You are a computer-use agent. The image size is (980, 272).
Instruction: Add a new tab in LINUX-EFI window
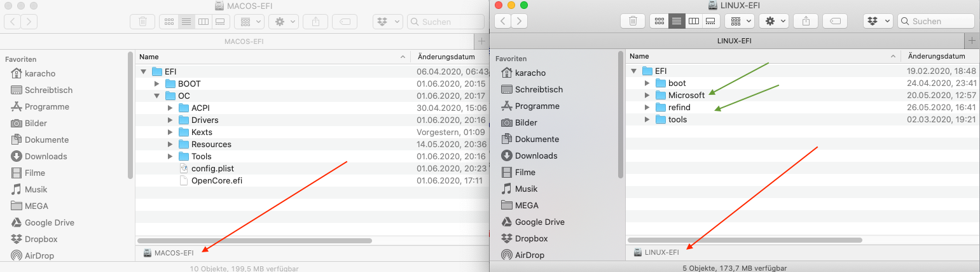972,40
